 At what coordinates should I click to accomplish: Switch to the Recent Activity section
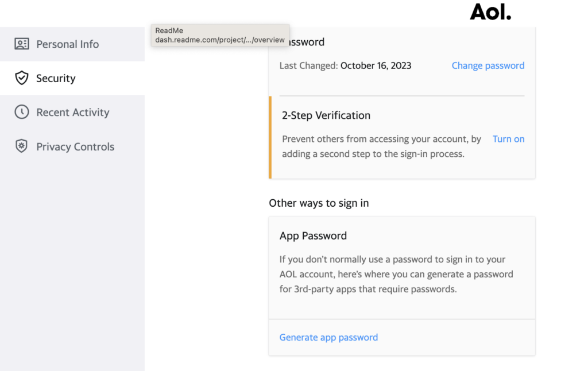(x=72, y=112)
